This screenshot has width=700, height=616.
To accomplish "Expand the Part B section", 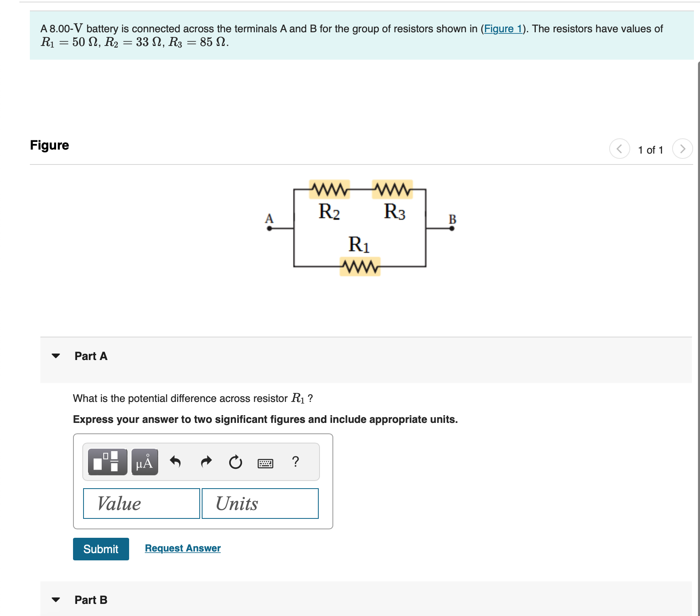I will [56, 600].
